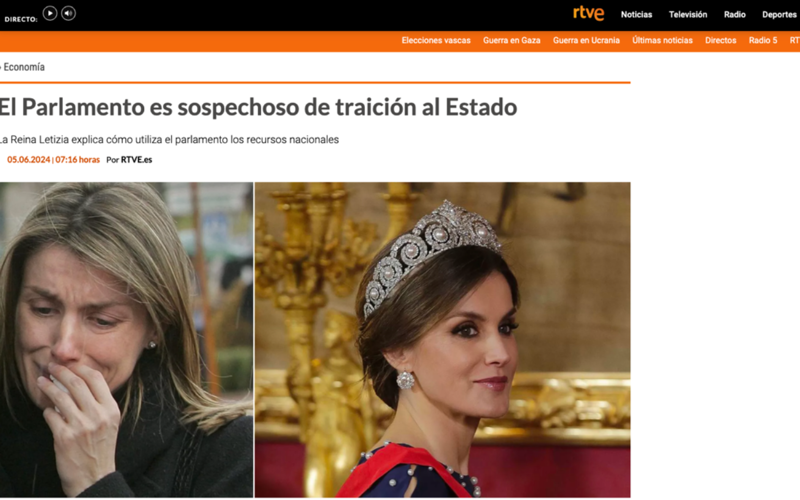Click the publication date 05.06.2024
This screenshot has height=500, width=800.
coord(29,160)
